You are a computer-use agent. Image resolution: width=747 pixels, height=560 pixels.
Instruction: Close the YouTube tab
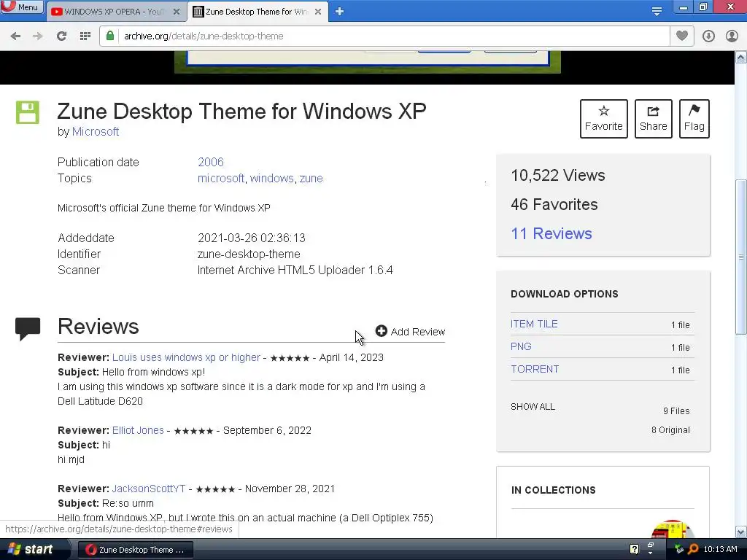(x=177, y=12)
